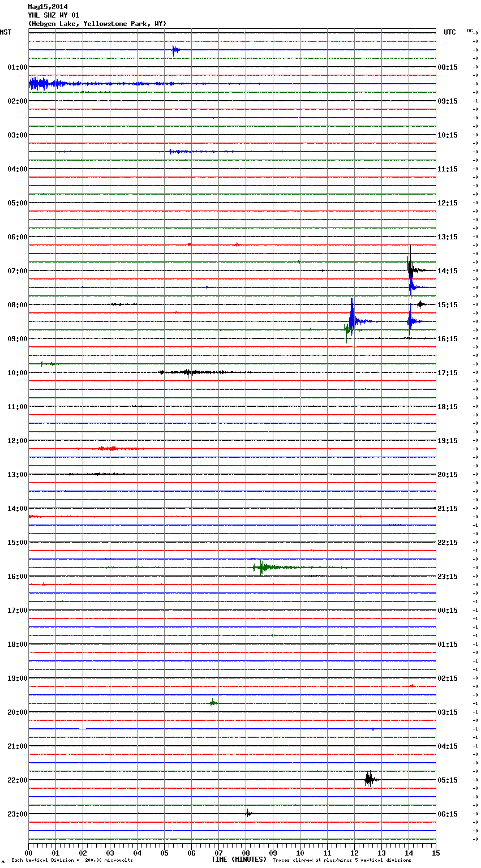Click minute 12 on the time axis

point(354,853)
